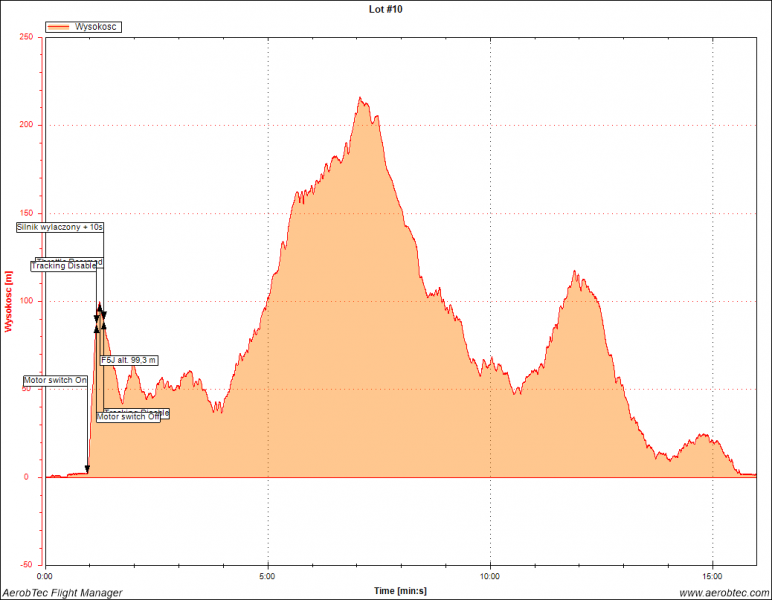This screenshot has width=772, height=600.
Task: Click the 'AerobTec Flight Manager' footer text
Action: 62,593
